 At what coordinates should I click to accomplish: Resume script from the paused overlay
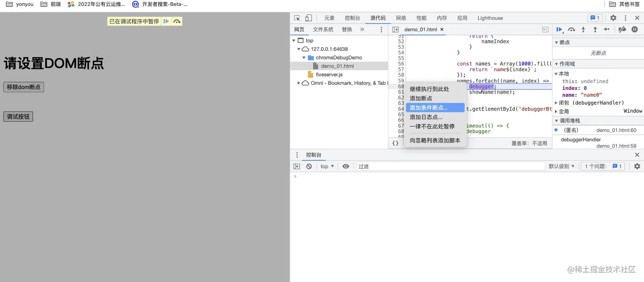click(x=167, y=21)
